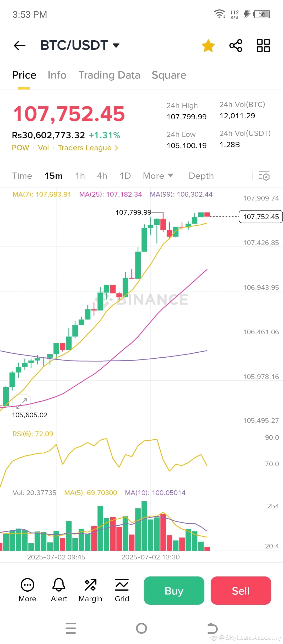Switch chart to 1D interval
283x644 pixels.
[x=125, y=176]
